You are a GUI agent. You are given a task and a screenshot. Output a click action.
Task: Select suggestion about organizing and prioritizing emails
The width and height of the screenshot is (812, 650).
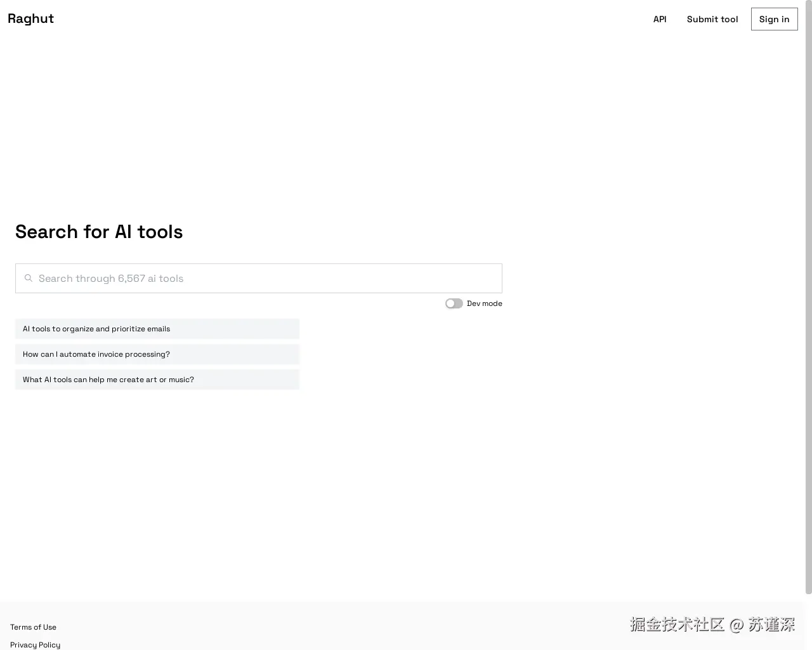click(157, 329)
